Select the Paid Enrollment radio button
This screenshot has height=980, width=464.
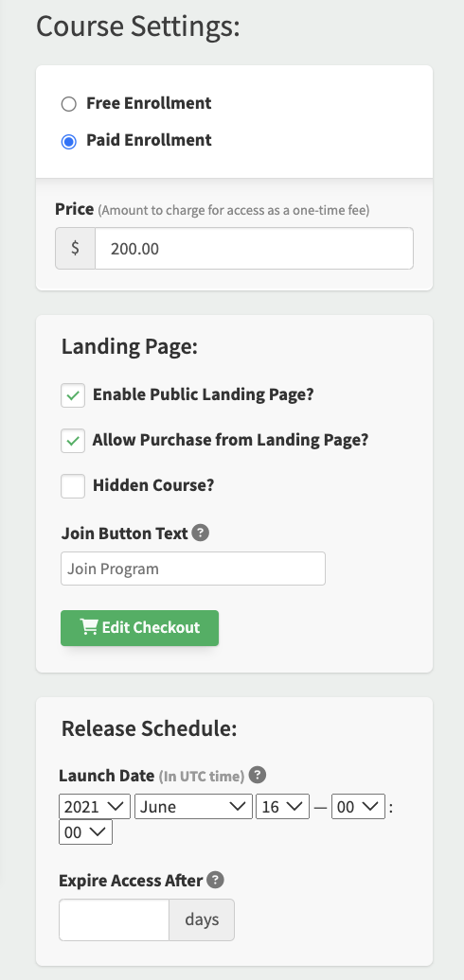point(69,141)
